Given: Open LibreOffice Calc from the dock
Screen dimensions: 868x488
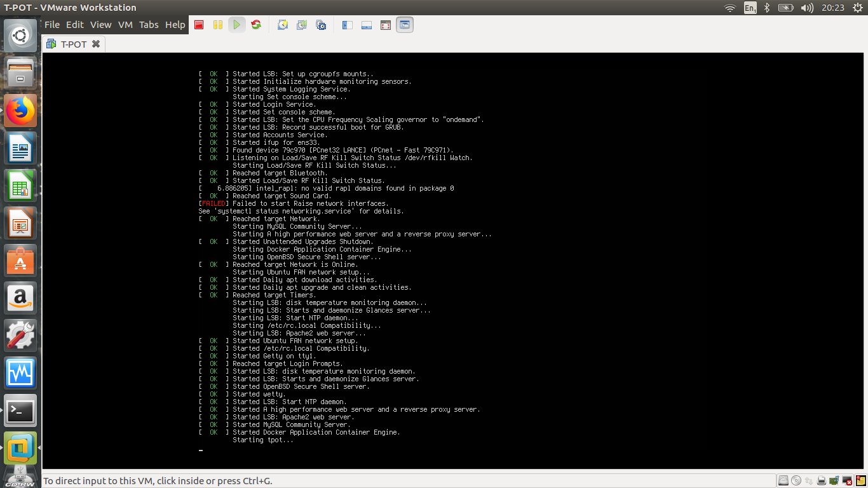Looking at the screenshot, I should tap(21, 187).
